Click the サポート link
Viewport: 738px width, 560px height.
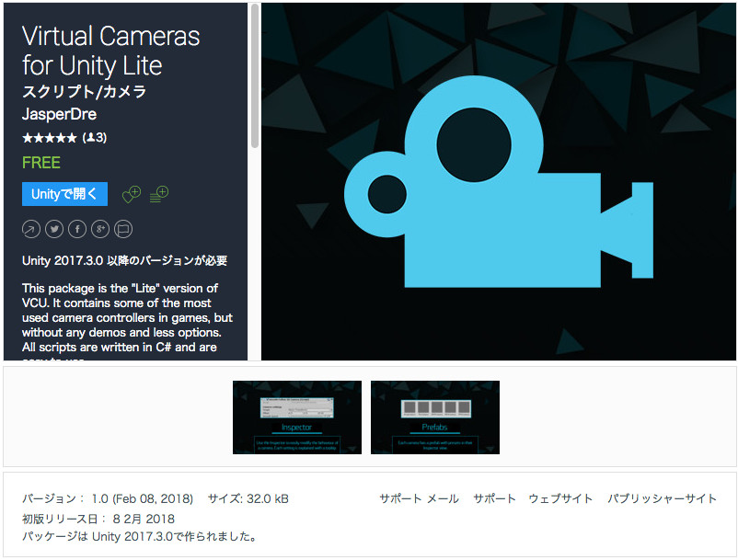point(494,498)
